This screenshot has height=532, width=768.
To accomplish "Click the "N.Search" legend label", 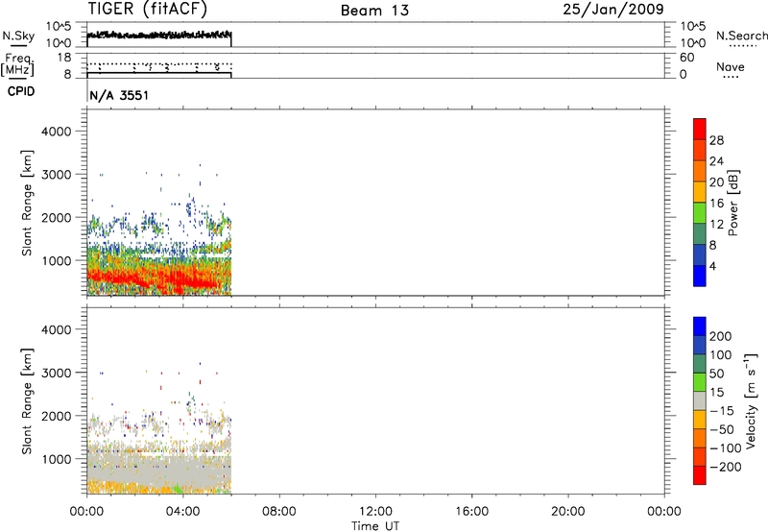I will coord(741,36).
